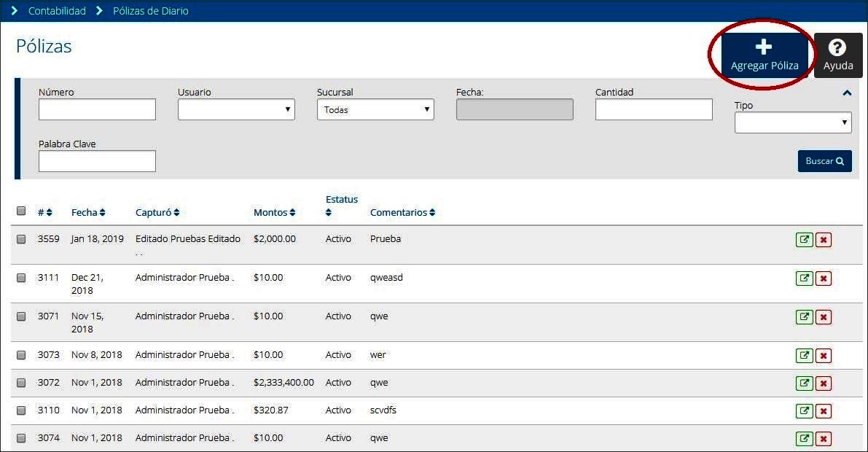Check the box for póliza 3111
This screenshot has width=868, height=452.
coord(21,278)
